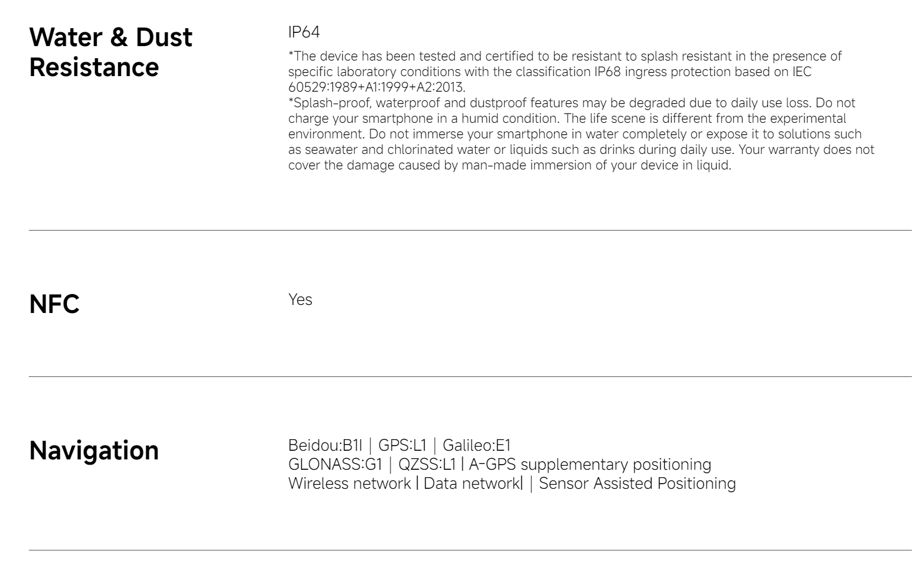Click the Galileo:E1 entry
The image size is (924, 562).
(476, 446)
